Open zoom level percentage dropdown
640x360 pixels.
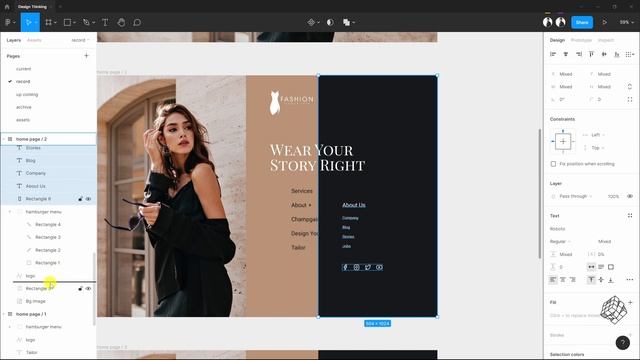(627, 22)
